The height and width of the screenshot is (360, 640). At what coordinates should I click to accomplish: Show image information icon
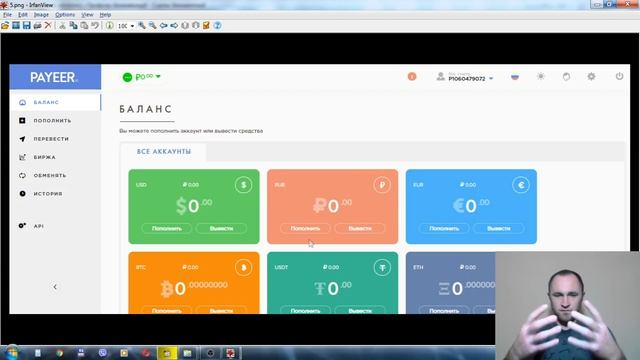click(109, 25)
